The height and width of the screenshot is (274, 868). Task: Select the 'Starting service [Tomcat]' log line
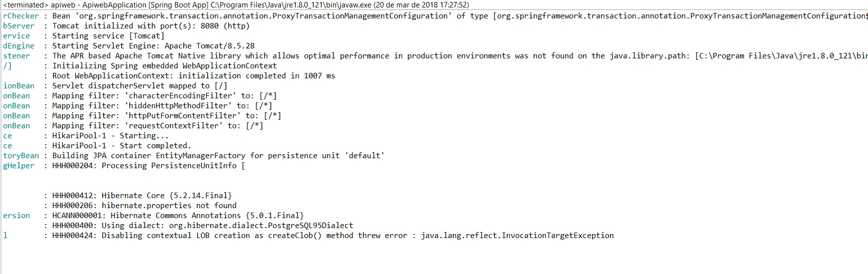108,36
